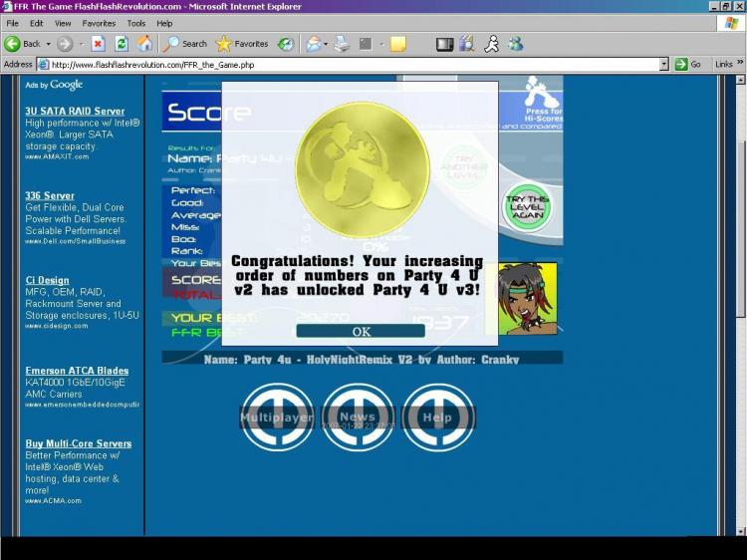The height and width of the screenshot is (560, 747).
Task: Open the Favorites menu
Action: (x=99, y=23)
